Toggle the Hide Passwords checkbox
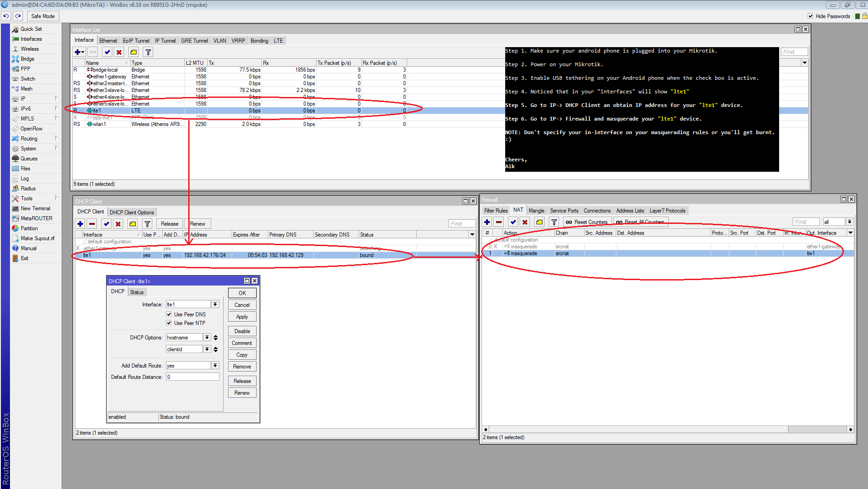The height and width of the screenshot is (489, 868). (x=810, y=16)
